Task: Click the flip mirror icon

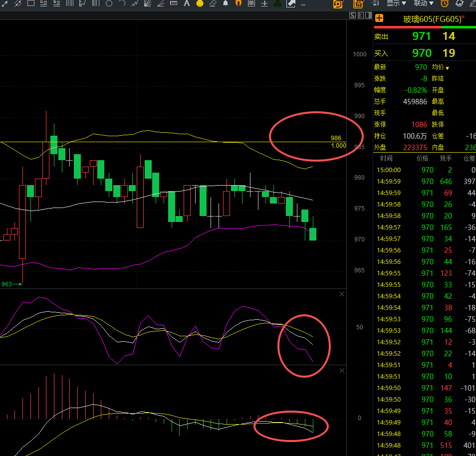Action: point(376,3)
